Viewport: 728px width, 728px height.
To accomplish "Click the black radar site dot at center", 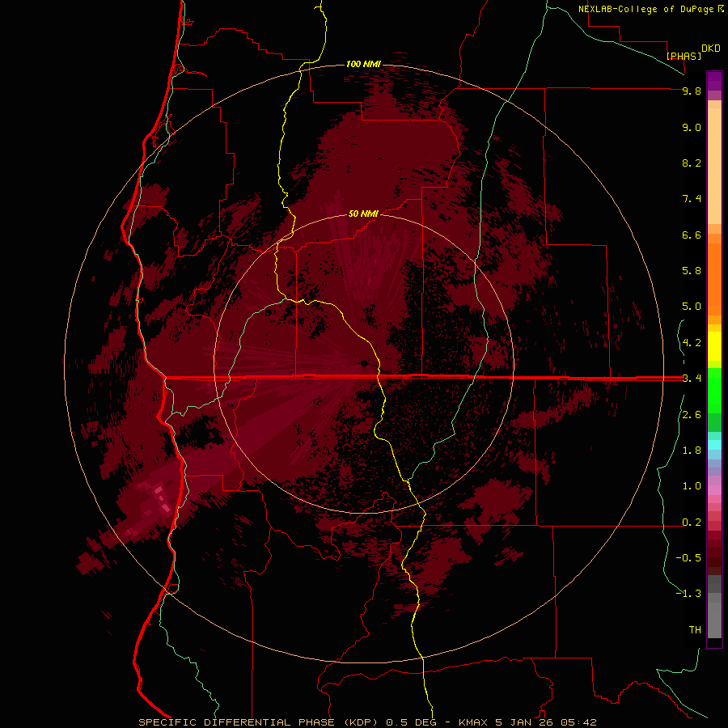I will [364, 363].
